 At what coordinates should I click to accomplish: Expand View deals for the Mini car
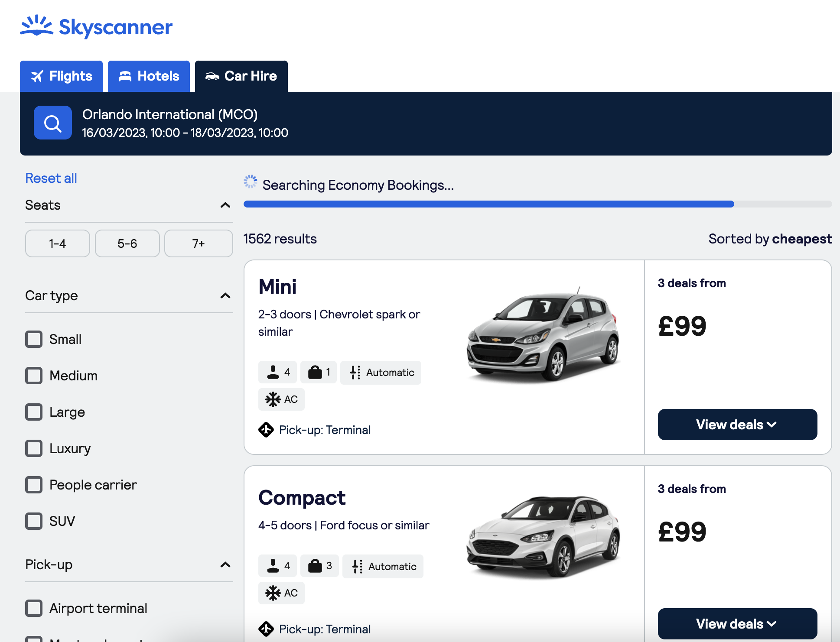[x=737, y=425]
